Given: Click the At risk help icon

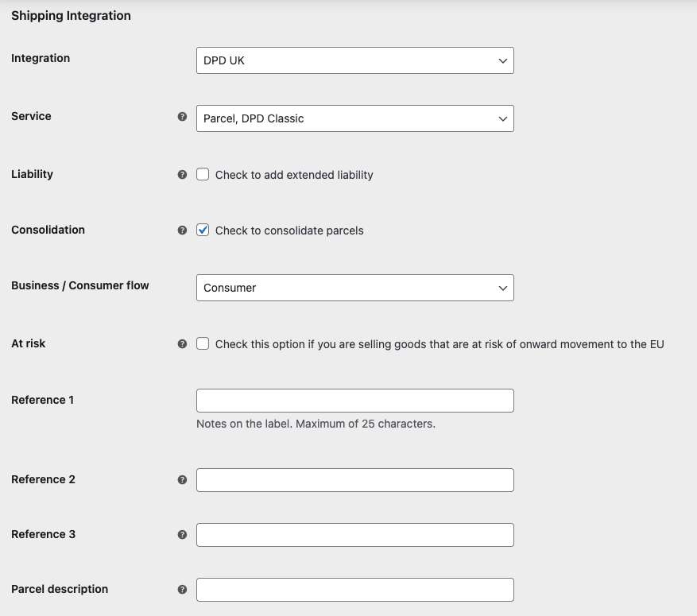Looking at the screenshot, I should pos(182,343).
